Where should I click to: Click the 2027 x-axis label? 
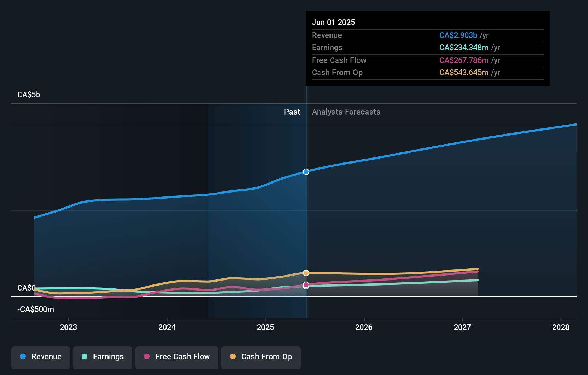click(x=462, y=327)
